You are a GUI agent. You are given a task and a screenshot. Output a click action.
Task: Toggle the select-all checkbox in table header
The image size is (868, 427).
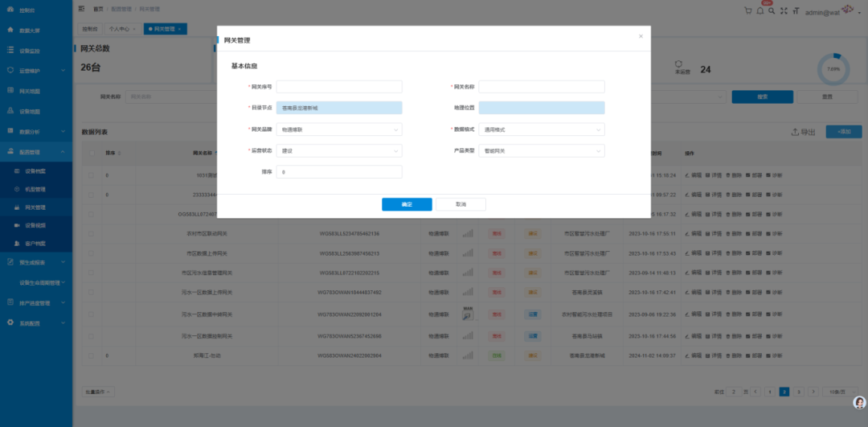[x=92, y=153]
